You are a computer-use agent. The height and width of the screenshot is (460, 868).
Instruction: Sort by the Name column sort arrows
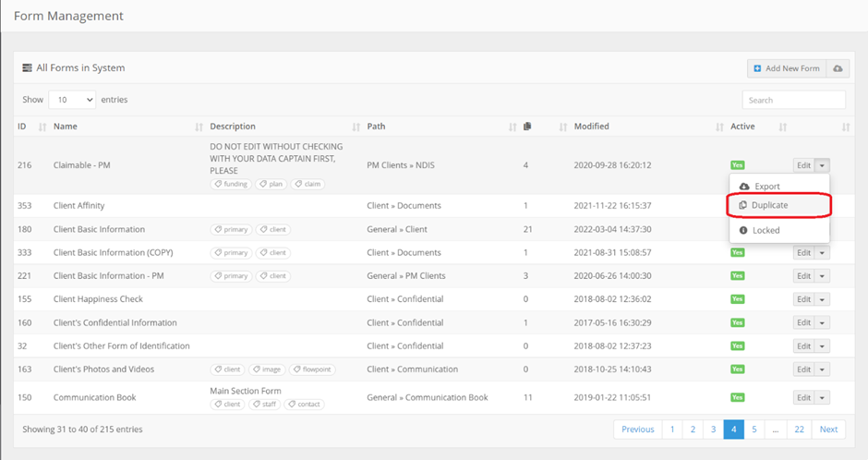point(199,127)
